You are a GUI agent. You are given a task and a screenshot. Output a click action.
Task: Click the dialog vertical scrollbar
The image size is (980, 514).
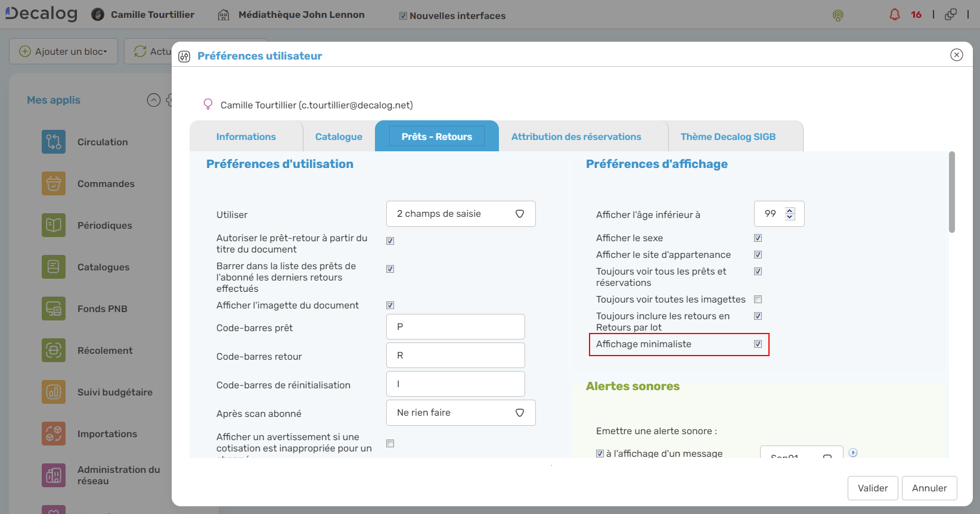coord(952,192)
